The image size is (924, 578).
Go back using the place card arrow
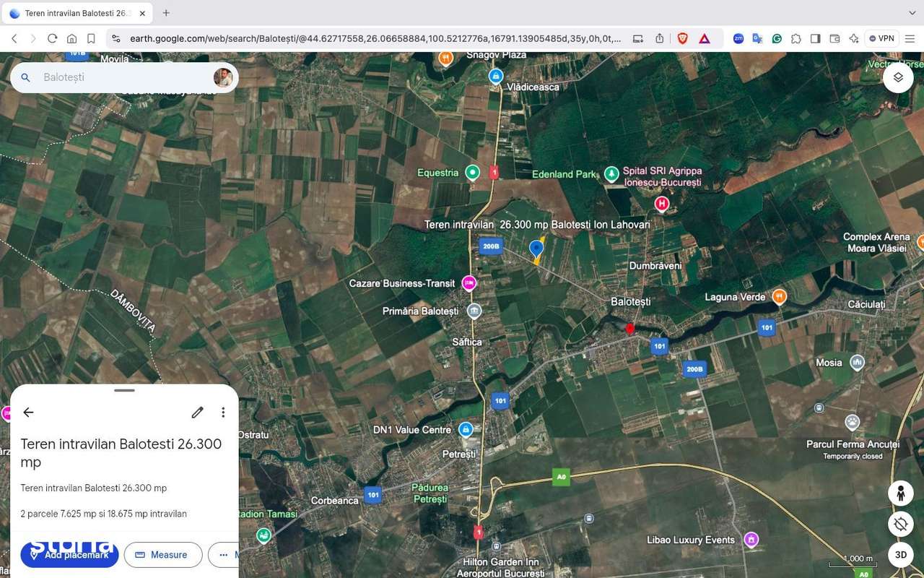pyautogui.click(x=28, y=412)
